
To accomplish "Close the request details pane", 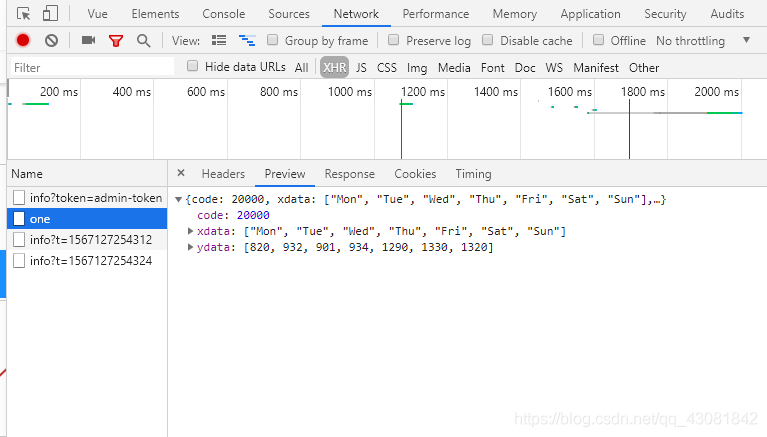I will coord(181,173).
